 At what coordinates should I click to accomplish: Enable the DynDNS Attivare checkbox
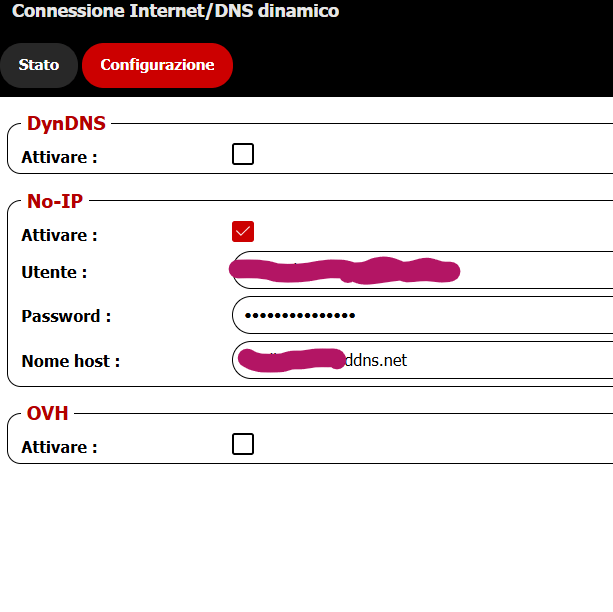pos(243,154)
